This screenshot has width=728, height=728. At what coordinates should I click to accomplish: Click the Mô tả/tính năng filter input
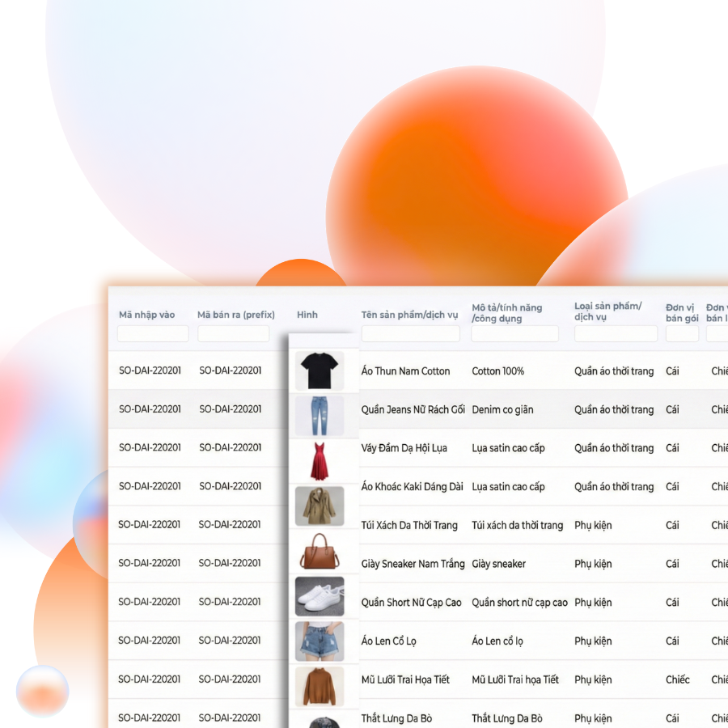pos(514,334)
